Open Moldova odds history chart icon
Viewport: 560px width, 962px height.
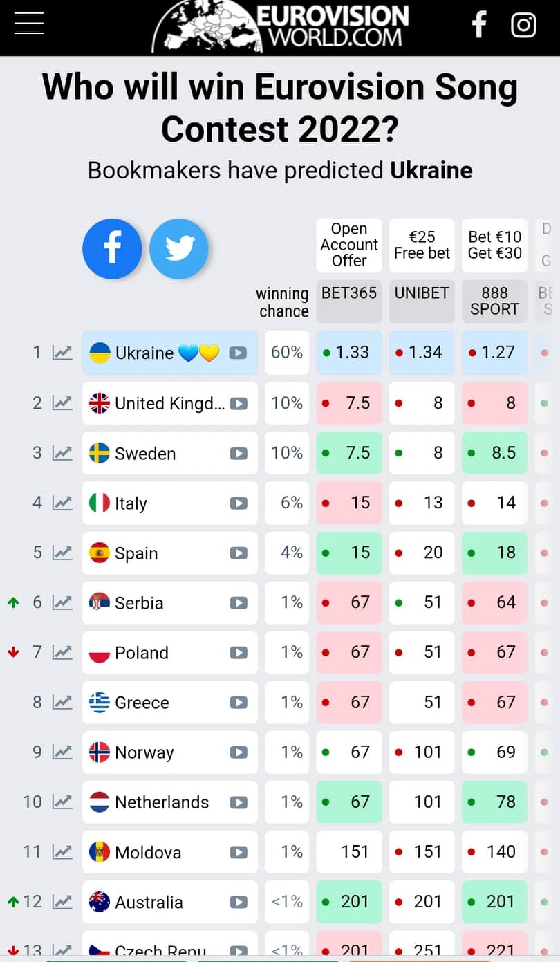62,852
